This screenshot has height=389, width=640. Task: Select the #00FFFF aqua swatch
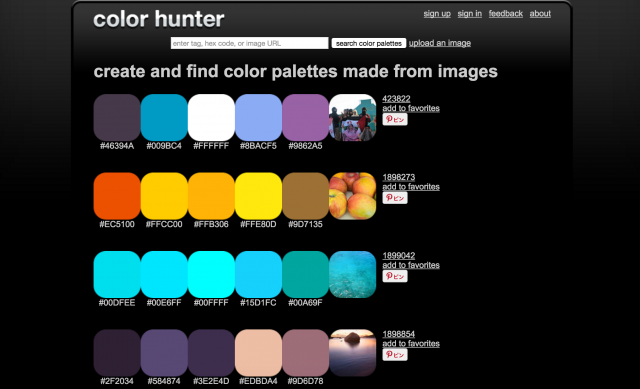(211, 274)
